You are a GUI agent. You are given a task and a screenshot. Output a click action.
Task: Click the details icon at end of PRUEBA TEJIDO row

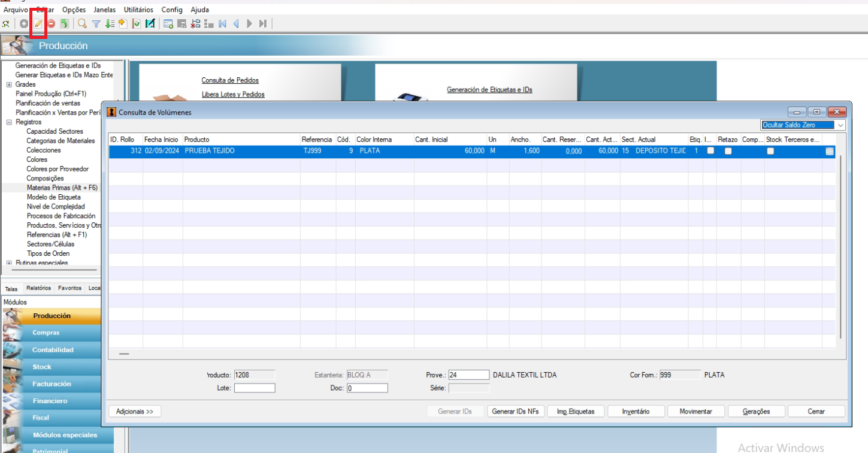830,152
